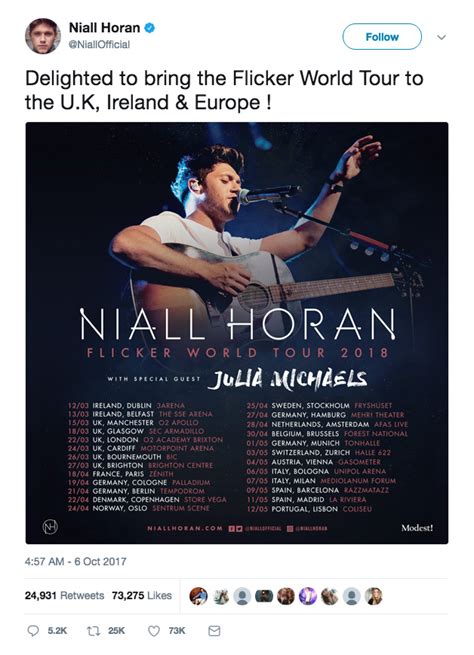Screen dimensions: 474x655
Task: Like the tweet with the heart icon
Action: click(154, 631)
